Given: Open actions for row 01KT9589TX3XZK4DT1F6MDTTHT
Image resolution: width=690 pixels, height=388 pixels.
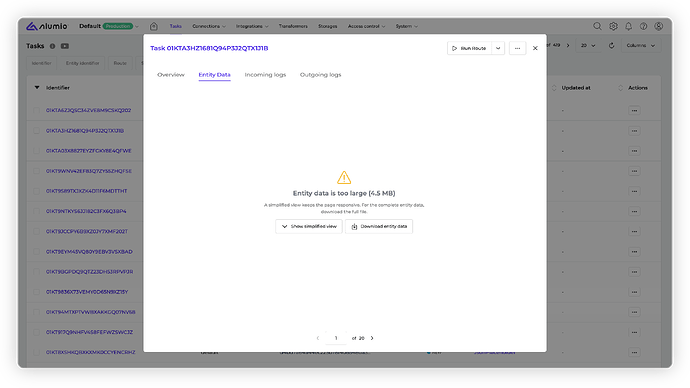Looking at the screenshot, I should point(634,191).
